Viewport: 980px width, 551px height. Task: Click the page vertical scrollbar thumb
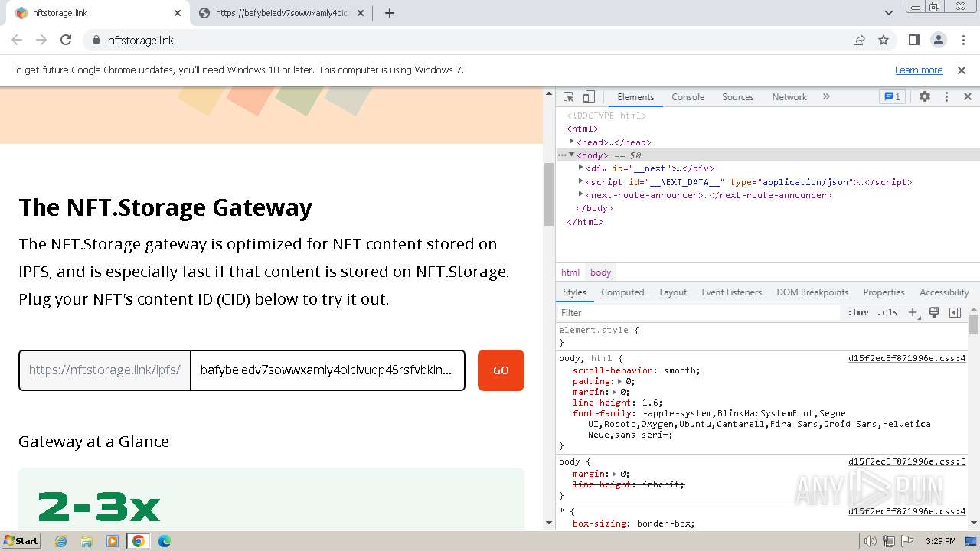[x=548, y=194]
